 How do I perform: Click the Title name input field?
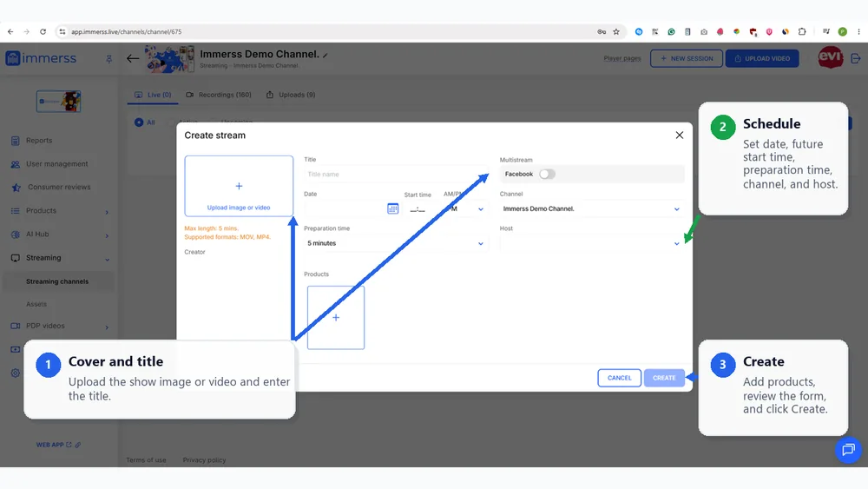[396, 175]
